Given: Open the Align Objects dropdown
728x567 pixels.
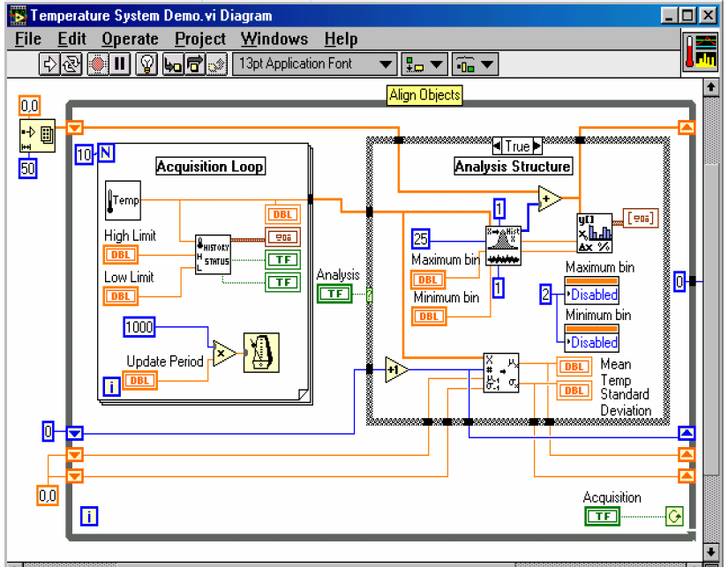Looking at the screenshot, I should pyautogui.click(x=424, y=63).
